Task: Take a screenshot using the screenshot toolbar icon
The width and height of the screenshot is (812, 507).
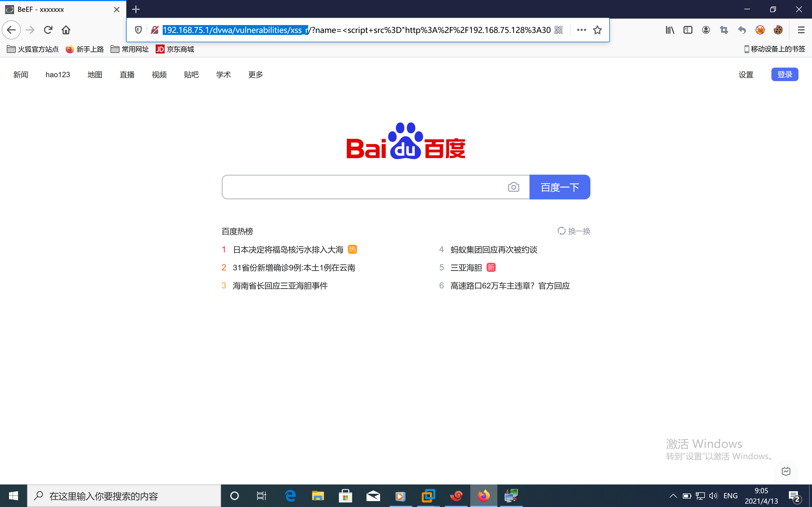Action: click(x=724, y=30)
